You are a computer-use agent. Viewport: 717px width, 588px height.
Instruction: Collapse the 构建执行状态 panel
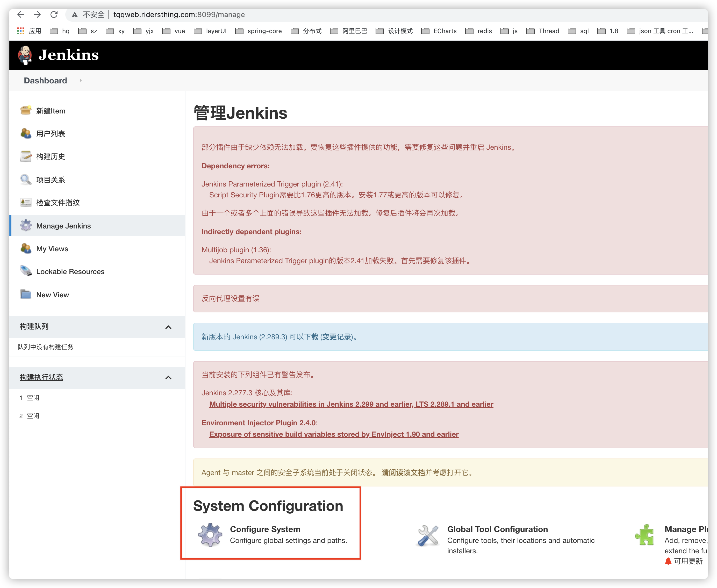[x=168, y=377]
